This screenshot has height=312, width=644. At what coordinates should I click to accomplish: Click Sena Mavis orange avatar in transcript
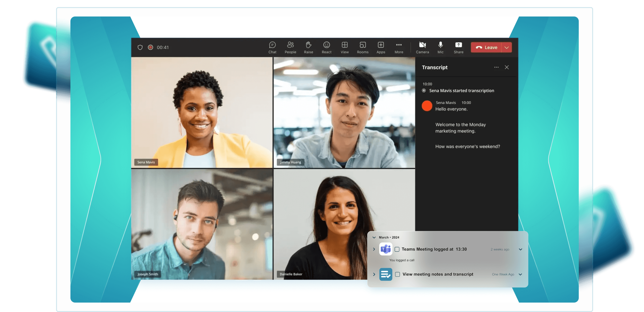[427, 106]
